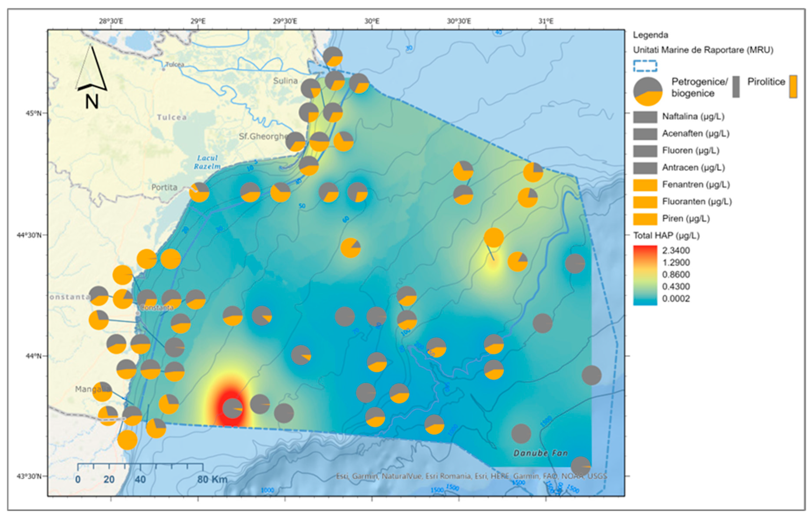Click the Fluoranten (µg/L) legend label
This screenshot has width=812, height=518.
pos(697,202)
